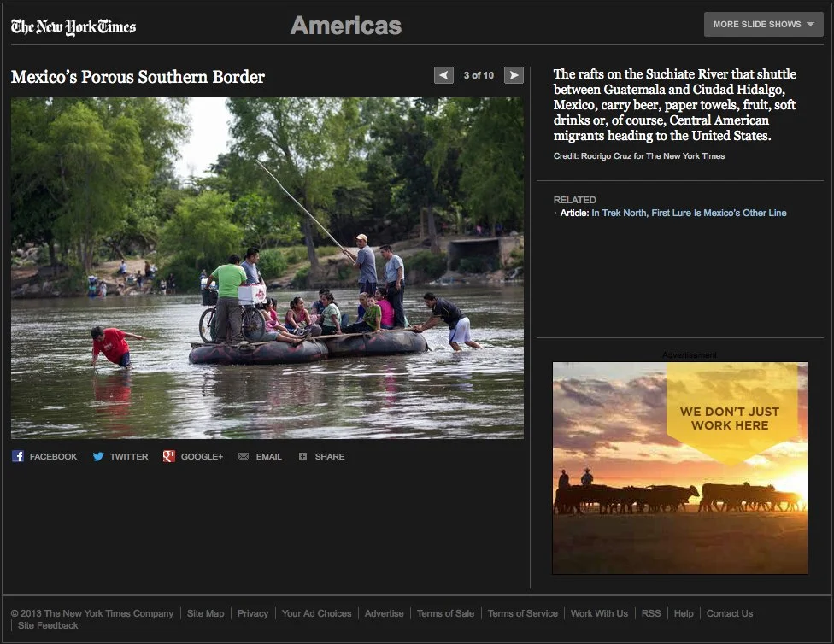This screenshot has height=644, width=834.
Task: Click The New York Times logo
Action: (x=73, y=26)
